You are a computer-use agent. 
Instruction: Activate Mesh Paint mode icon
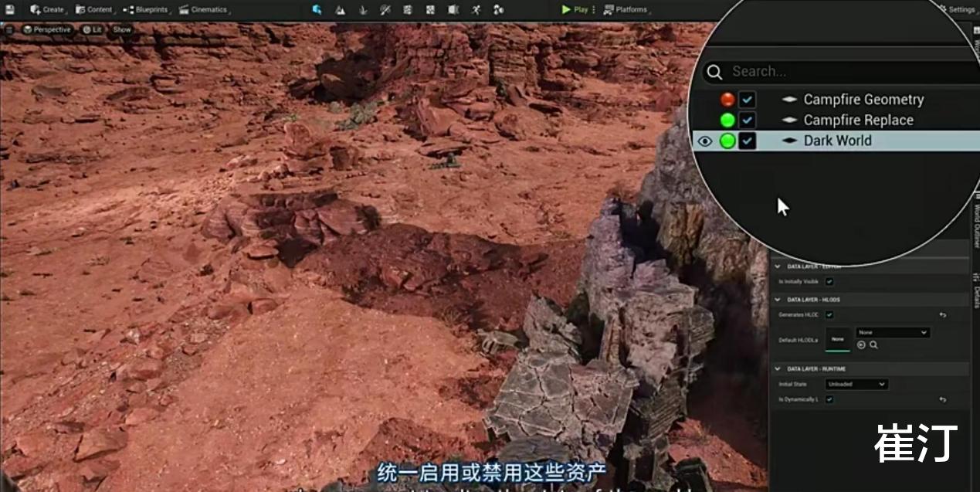pyautogui.click(x=385, y=9)
